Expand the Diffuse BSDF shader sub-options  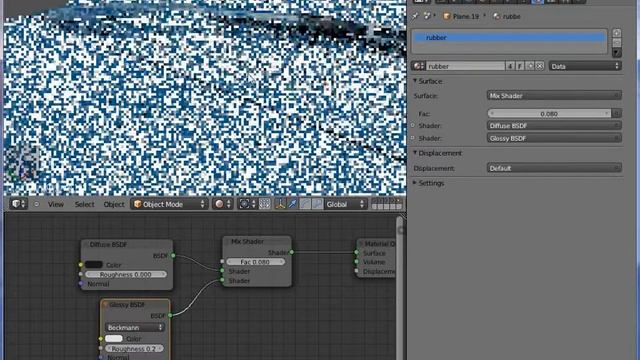[x=413, y=125]
